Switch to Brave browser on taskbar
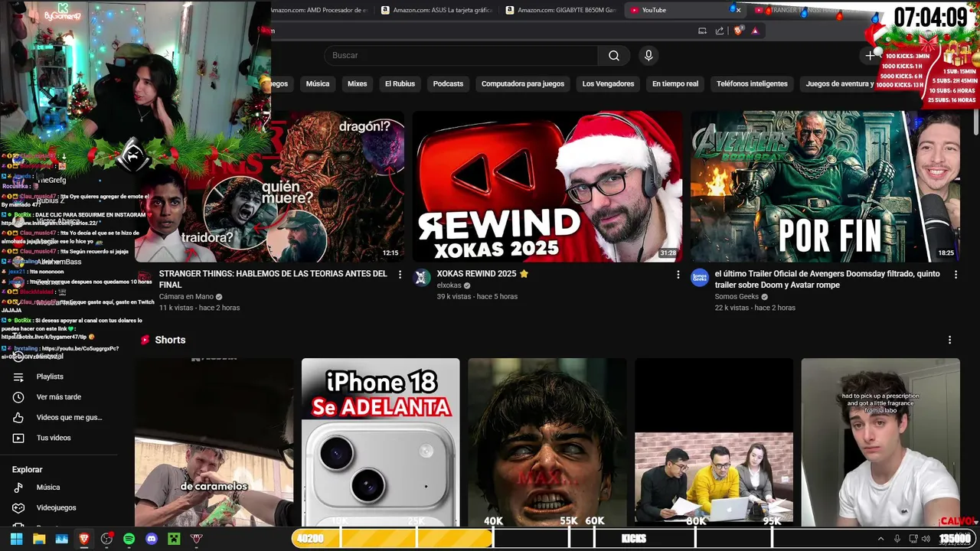 click(84, 539)
